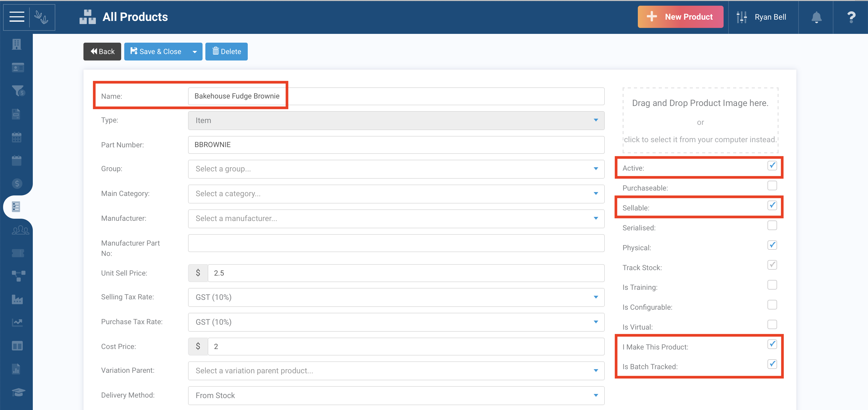Open the people group sidebar icon
Screen dimensions: 868x410
pos(20,230)
